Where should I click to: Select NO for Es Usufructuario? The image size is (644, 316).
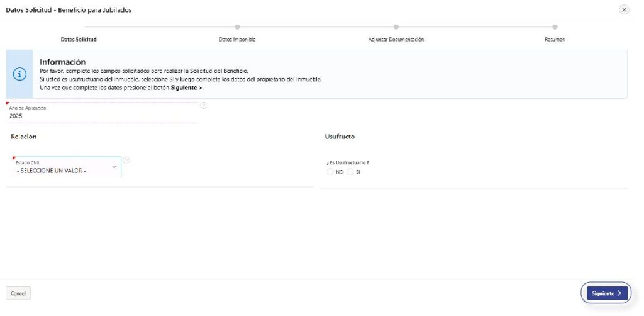click(x=331, y=172)
